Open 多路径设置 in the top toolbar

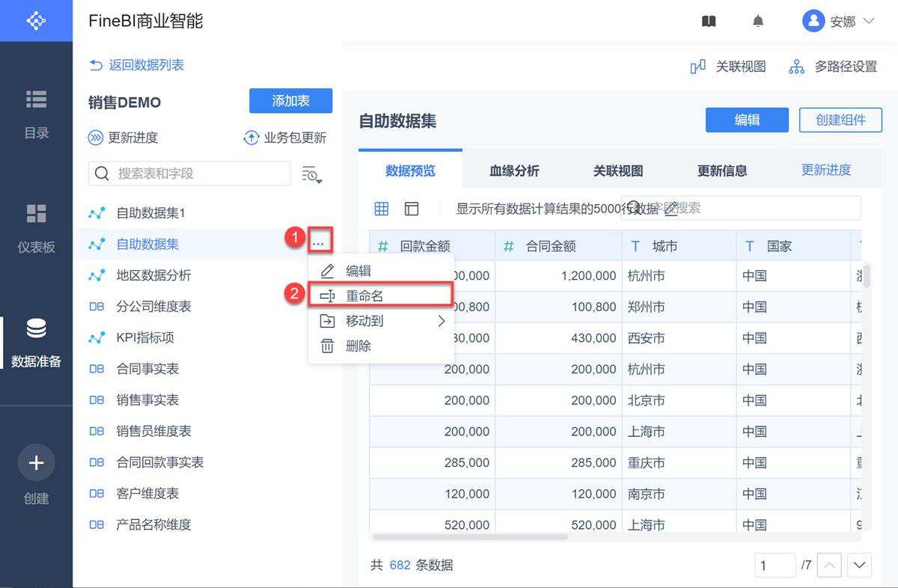[833, 67]
